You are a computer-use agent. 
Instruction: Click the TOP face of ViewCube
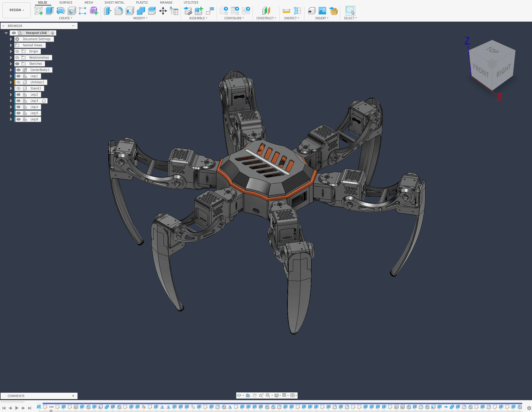pos(492,50)
